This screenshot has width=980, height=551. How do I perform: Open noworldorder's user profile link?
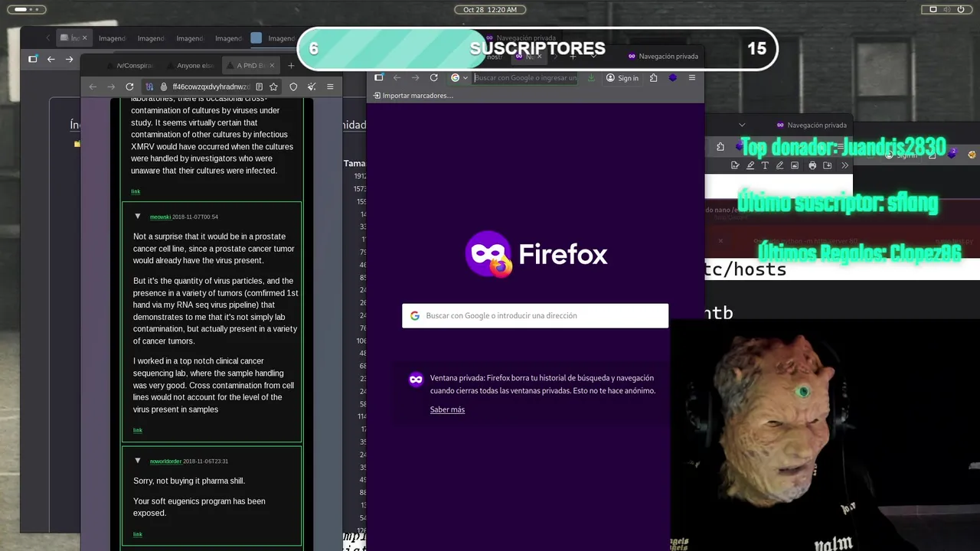coord(165,461)
